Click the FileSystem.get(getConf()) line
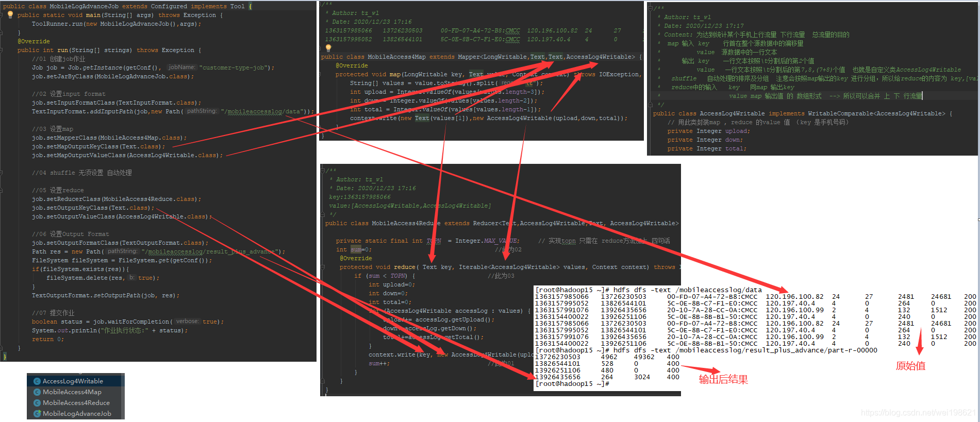This screenshot has height=422, width=980. 122,261
